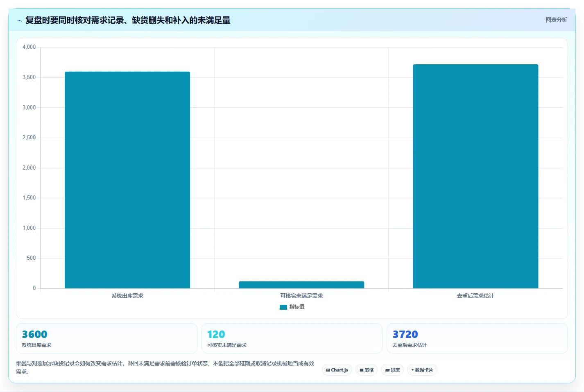The height and width of the screenshot is (392, 584).
Task: Click the 指标值 legend label
Action: pyautogui.click(x=297, y=307)
